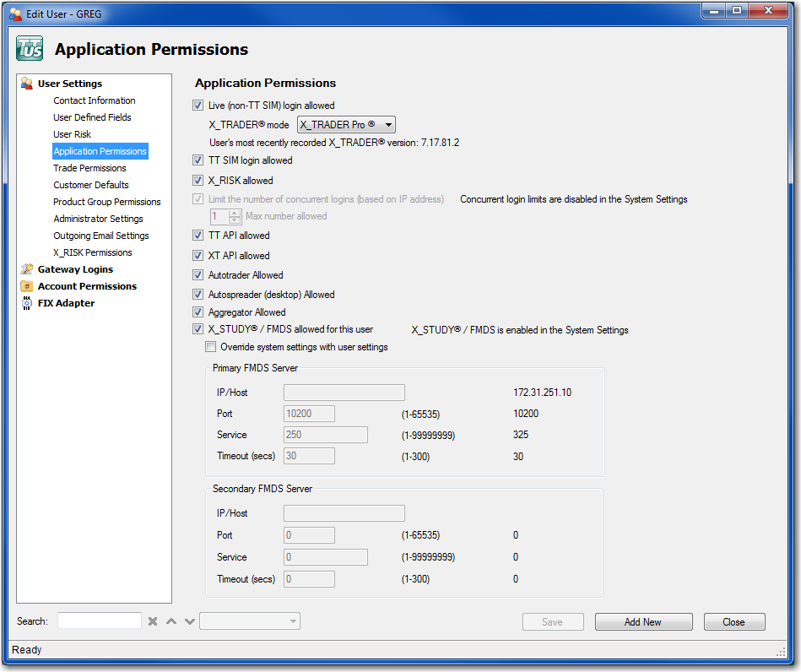Click Secondary FMDS Port field
801x672 pixels.
[310, 535]
